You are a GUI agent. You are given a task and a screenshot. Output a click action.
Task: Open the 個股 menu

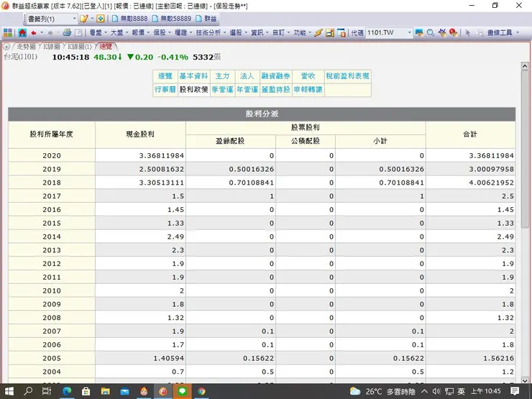click(x=162, y=33)
